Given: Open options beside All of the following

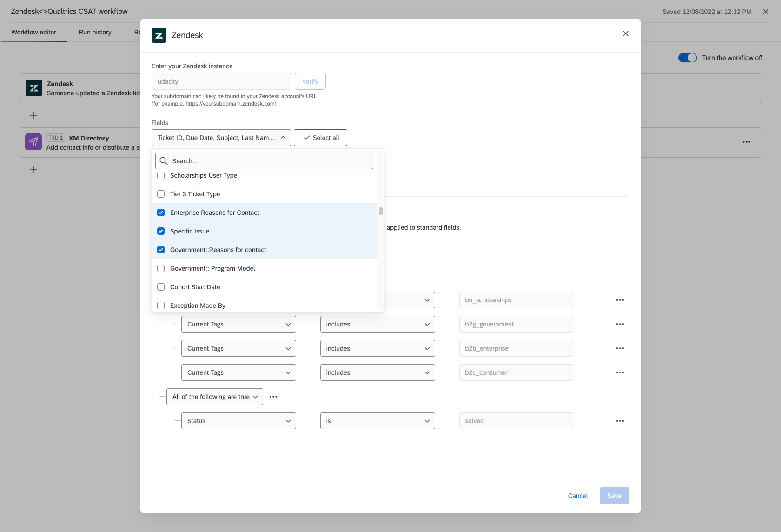Looking at the screenshot, I should click(x=273, y=397).
